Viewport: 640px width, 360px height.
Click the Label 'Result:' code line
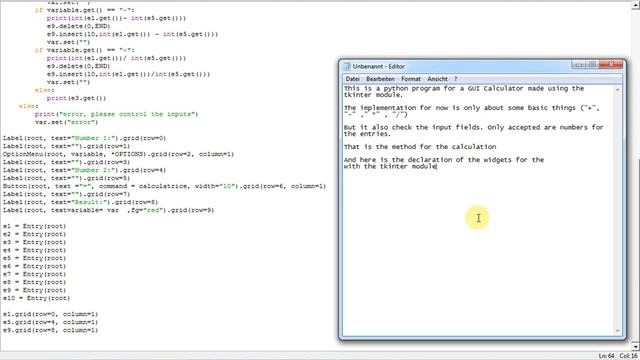(80, 202)
